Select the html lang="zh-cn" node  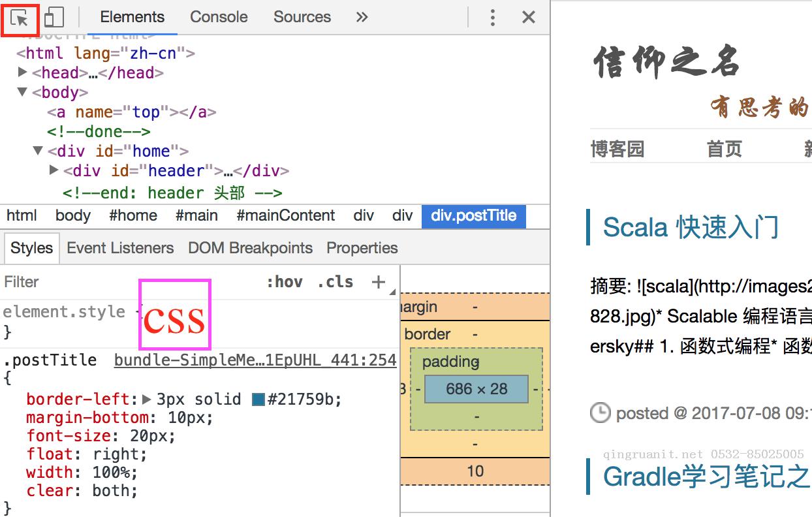[106, 54]
